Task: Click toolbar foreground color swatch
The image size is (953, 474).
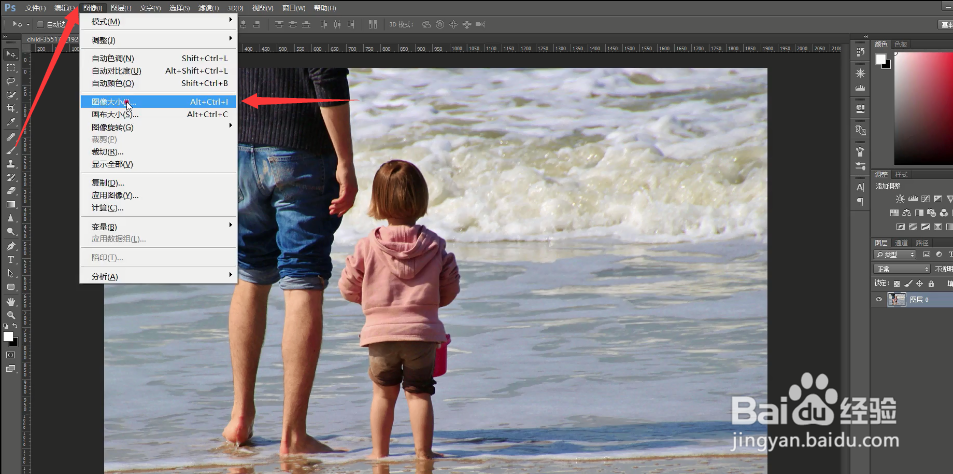Action: [8, 336]
